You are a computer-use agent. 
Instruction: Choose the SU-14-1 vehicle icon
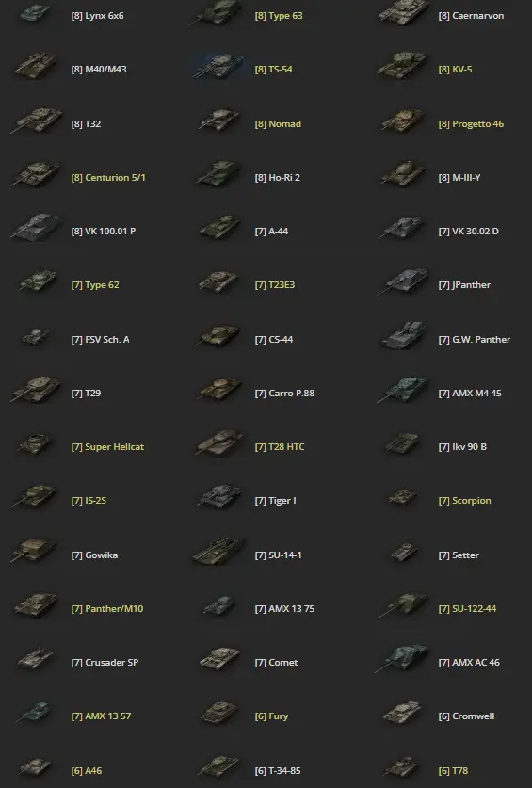pyautogui.click(x=219, y=551)
